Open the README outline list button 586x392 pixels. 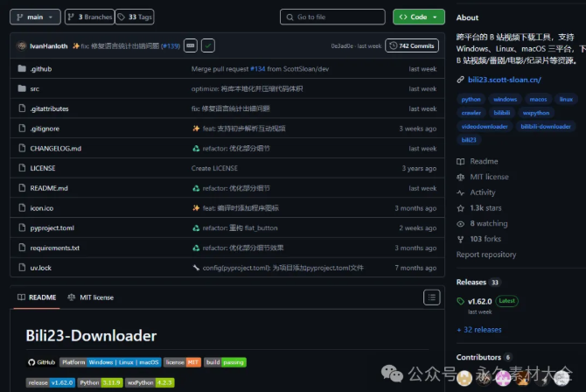coord(432,297)
